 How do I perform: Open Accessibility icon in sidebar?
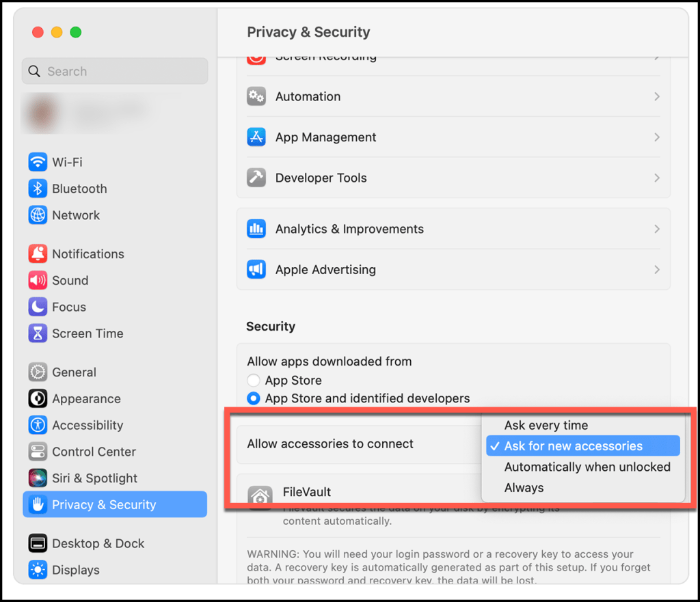pos(38,425)
